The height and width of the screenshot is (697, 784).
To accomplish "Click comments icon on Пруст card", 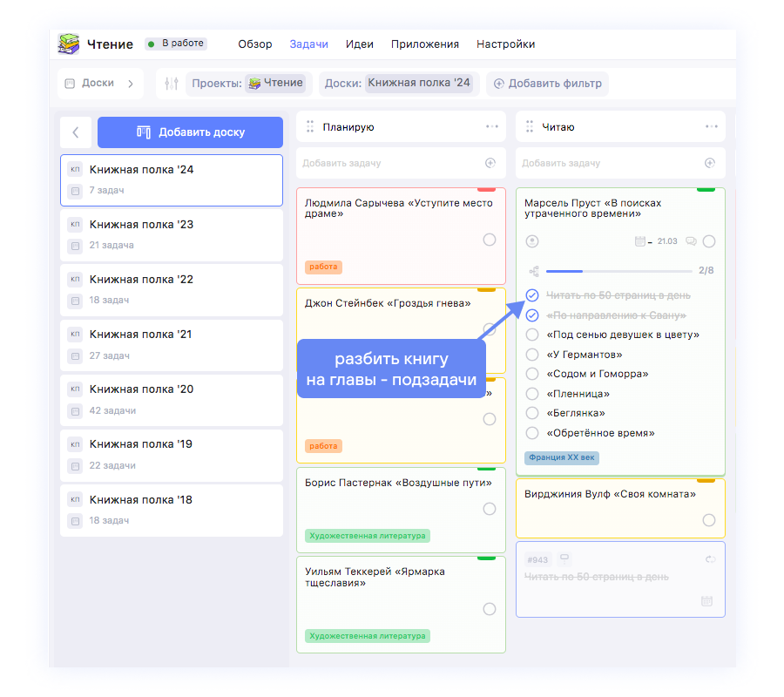I will tap(691, 241).
